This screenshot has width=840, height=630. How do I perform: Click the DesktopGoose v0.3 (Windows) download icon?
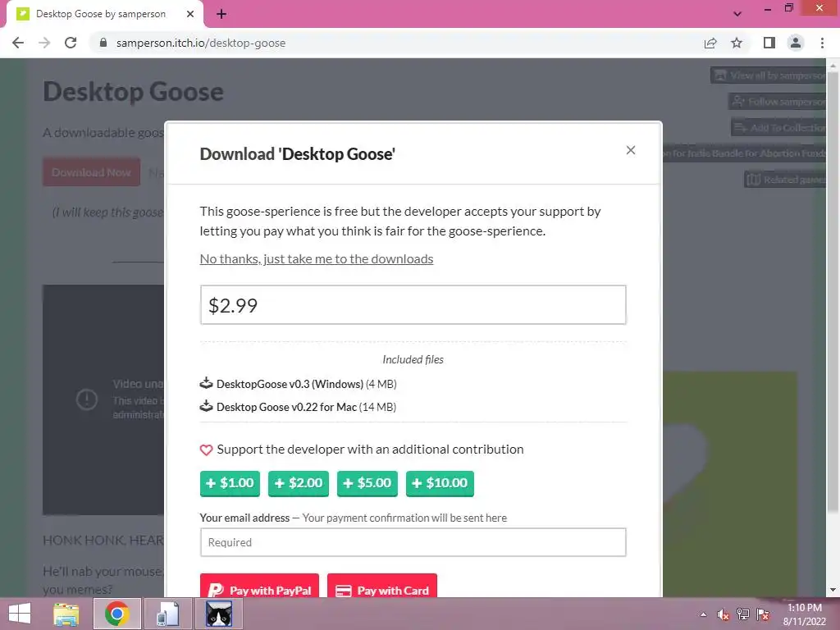(x=206, y=383)
